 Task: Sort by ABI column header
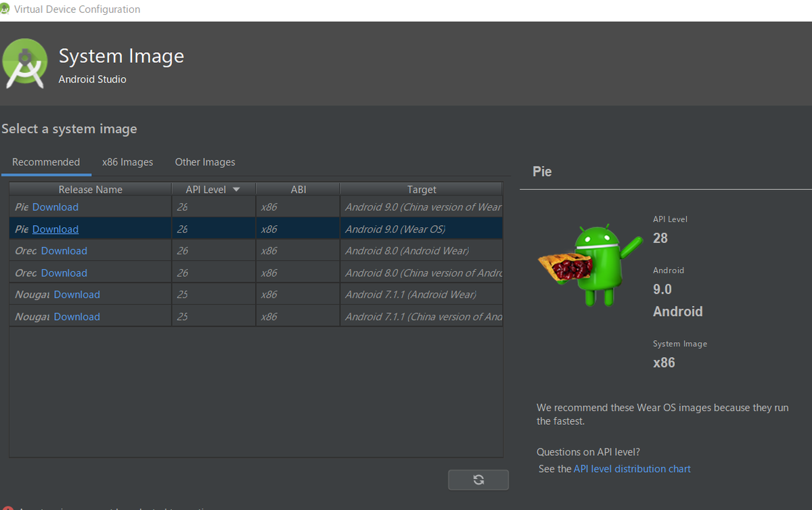pos(298,189)
